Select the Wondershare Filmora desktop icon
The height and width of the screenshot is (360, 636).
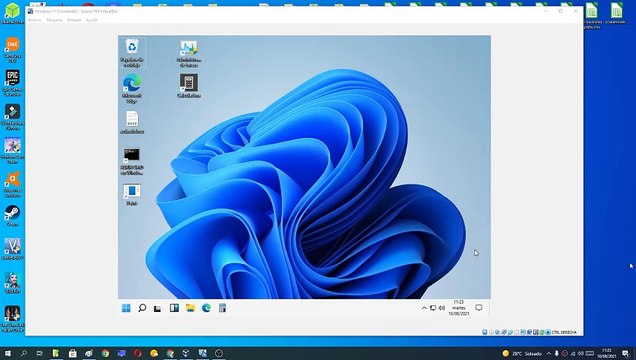[x=13, y=117]
